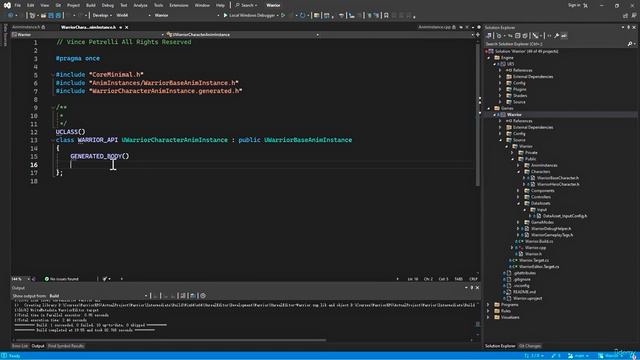The image size is (640, 360).
Task: Click Collapse All icon in Solution Explorer
Action: pyautogui.click(x=518, y=36)
